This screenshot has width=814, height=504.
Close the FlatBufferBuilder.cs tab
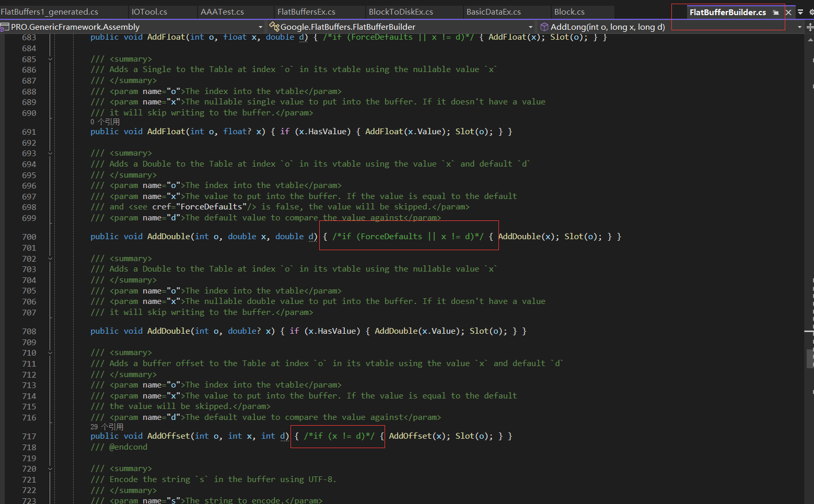coord(788,12)
